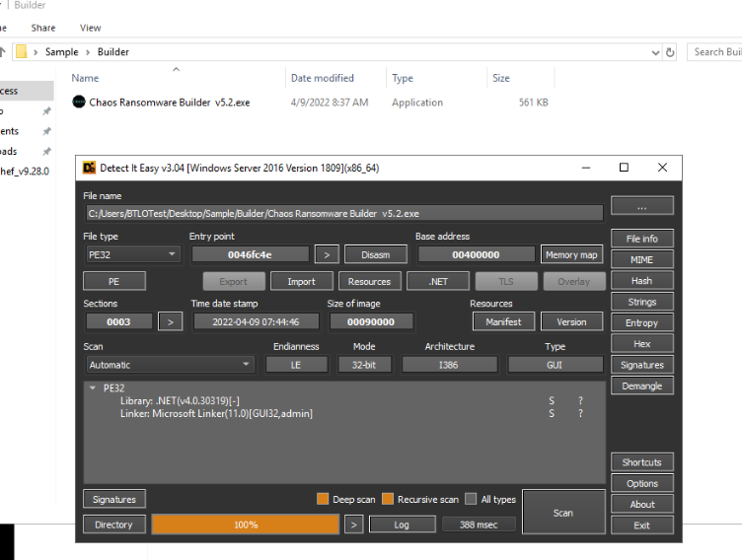Open the Scan mode Automatic dropdown

(x=170, y=365)
